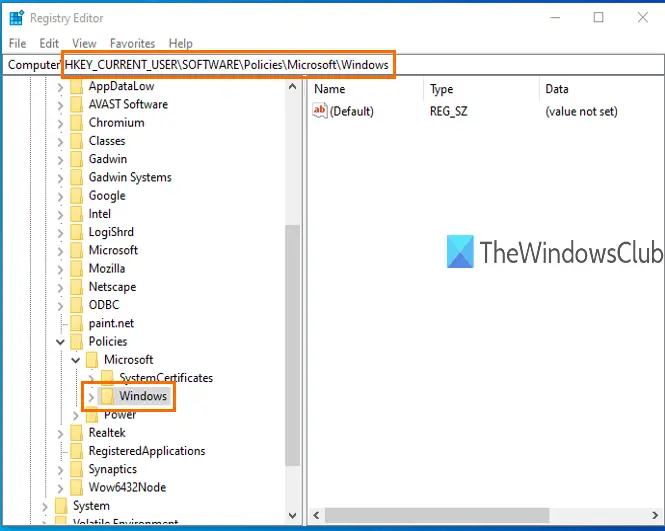Expand the Power key
Image resolution: width=665 pixels, height=531 pixels.
point(75,416)
